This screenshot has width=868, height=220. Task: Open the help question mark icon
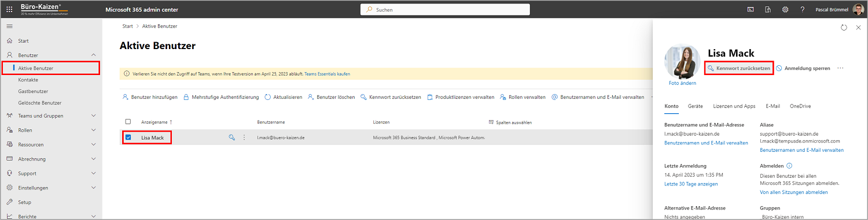click(803, 10)
